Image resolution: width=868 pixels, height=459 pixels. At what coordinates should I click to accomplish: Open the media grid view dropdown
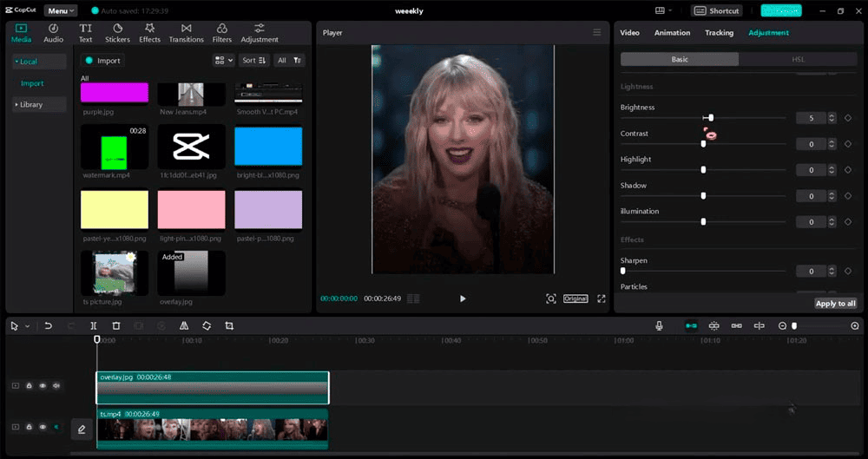224,61
